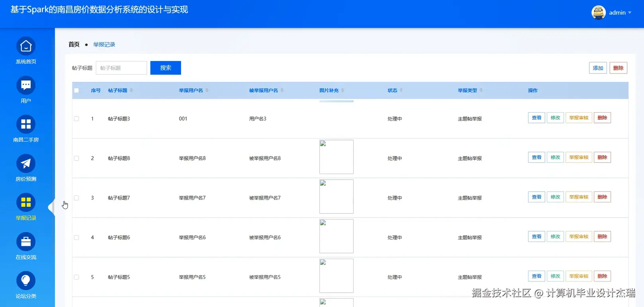Screen dimensions: 644x307
Task: Click 修改 for 帖子标题7
Action: 555,197
